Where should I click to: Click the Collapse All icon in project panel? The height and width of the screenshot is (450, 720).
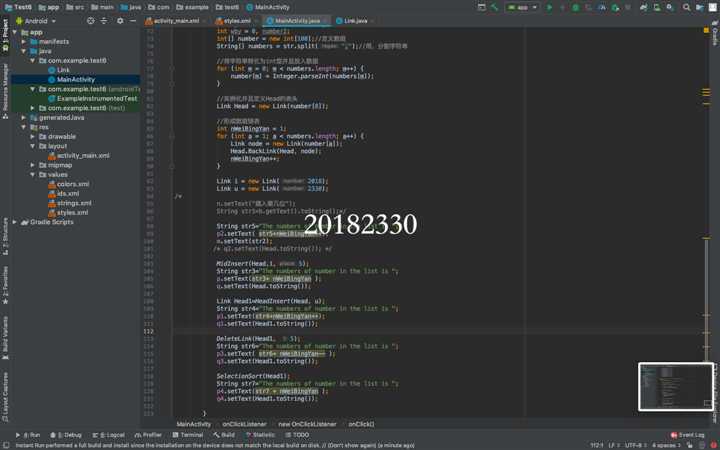(x=104, y=21)
